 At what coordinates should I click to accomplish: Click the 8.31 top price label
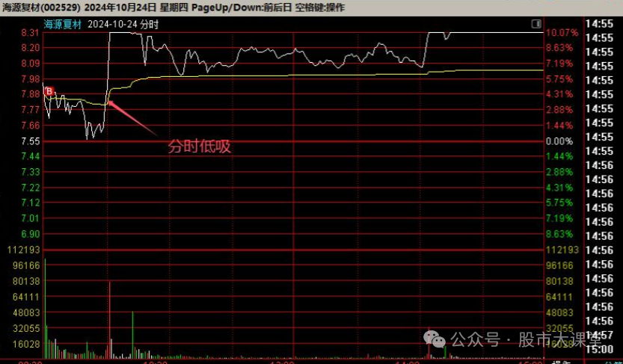click(30, 33)
